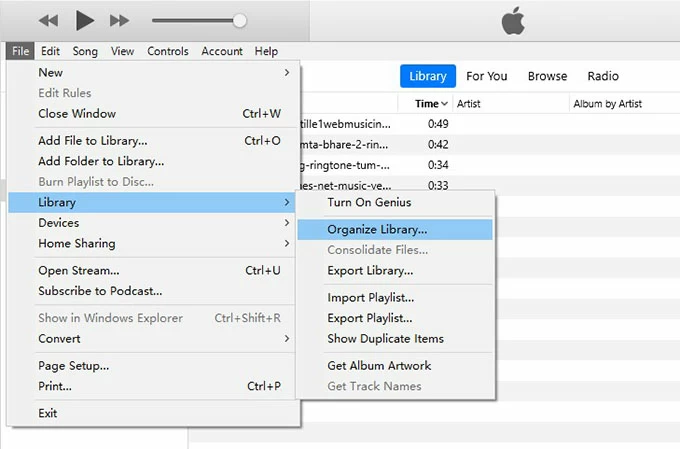Select Show Duplicate Items
This screenshot has width=680, height=449.
click(x=385, y=338)
